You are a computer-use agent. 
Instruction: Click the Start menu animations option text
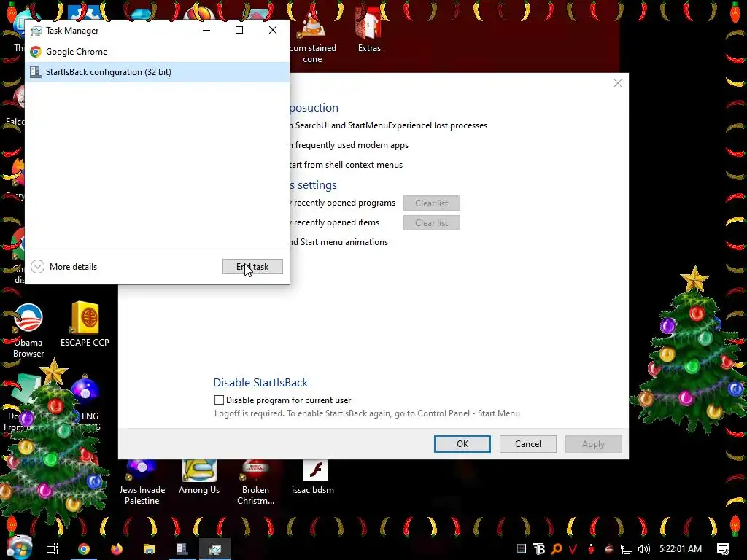(x=339, y=242)
